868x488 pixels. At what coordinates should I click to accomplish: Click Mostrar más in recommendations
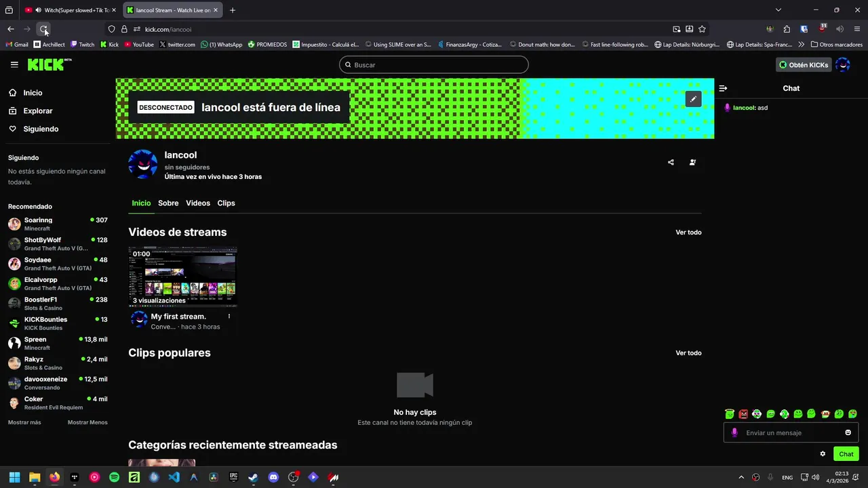[24, 422]
